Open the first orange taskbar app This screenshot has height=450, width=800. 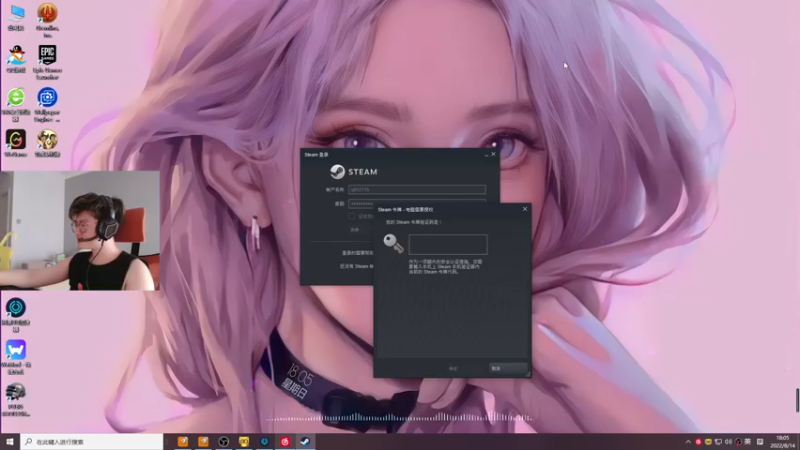(x=183, y=442)
